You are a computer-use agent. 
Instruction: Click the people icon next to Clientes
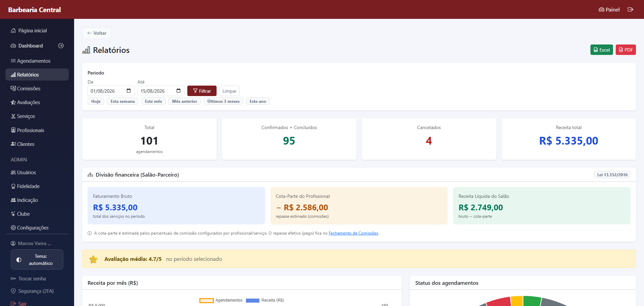click(13, 144)
